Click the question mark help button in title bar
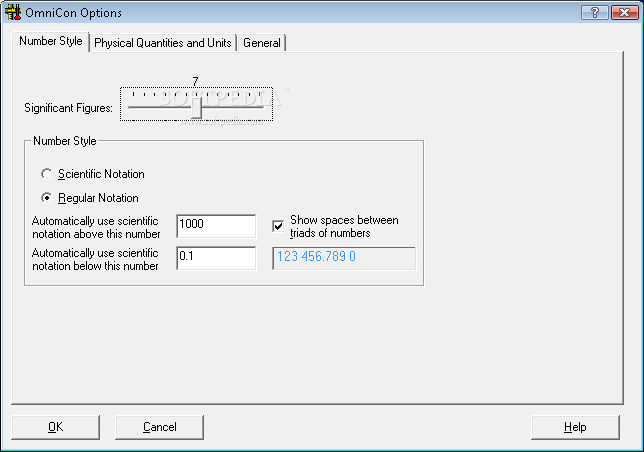 click(x=595, y=12)
